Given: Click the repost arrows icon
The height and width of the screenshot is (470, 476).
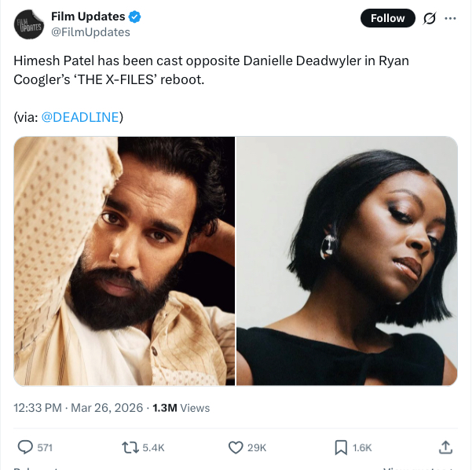Looking at the screenshot, I should (x=130, y=447).
